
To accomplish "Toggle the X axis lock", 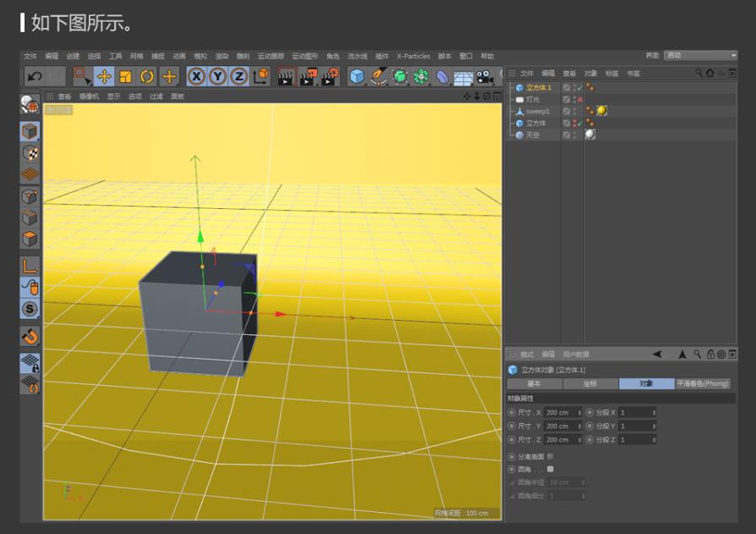I will coord(196,76).
